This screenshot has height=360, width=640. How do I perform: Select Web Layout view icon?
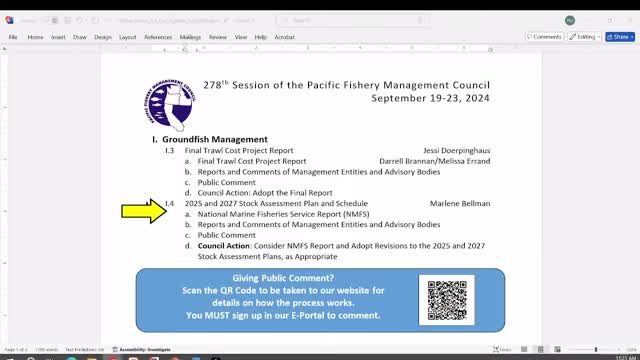coord(557,349)
